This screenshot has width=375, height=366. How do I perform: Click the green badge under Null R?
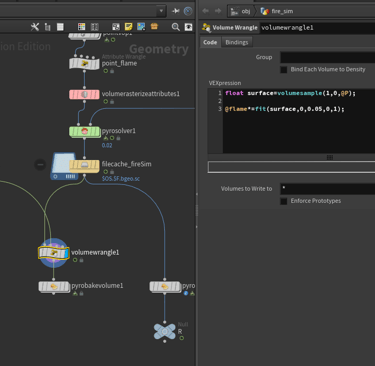(182, 338)
